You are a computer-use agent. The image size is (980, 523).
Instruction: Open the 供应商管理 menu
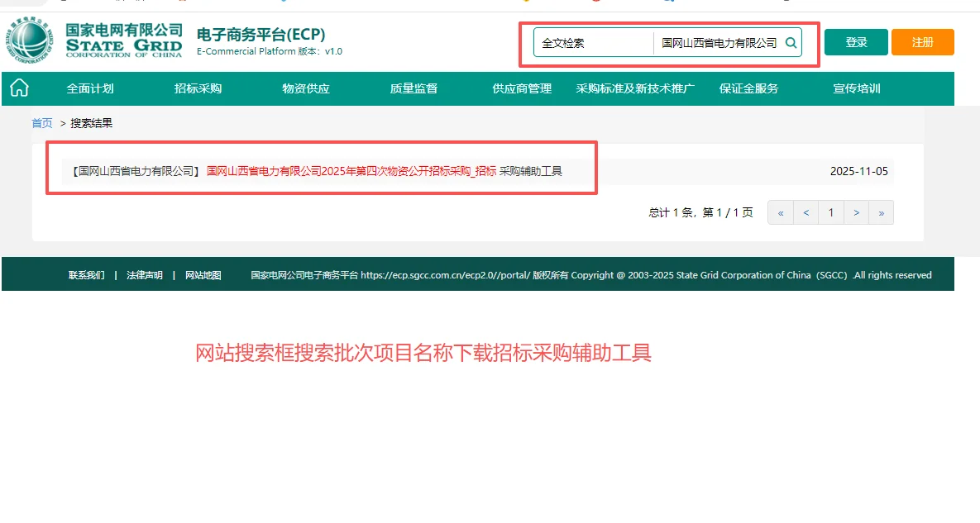(x=522, y=88)
